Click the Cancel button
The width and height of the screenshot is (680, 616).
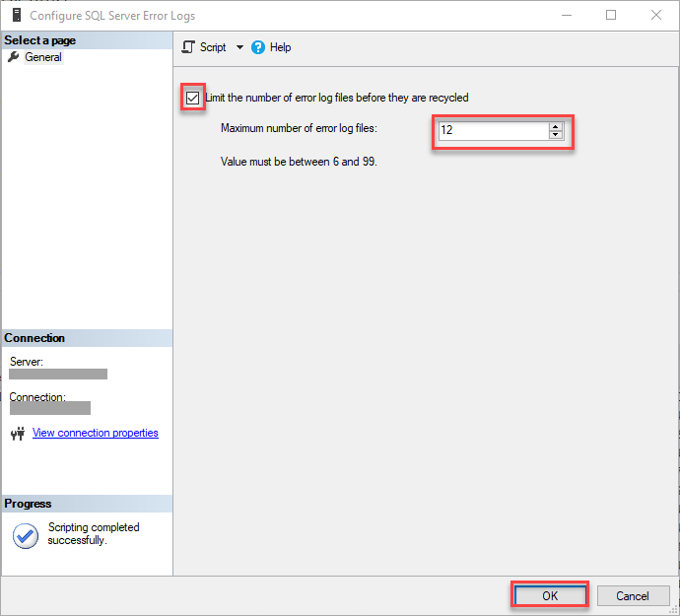pyautogui.click(x=633, y=595)
